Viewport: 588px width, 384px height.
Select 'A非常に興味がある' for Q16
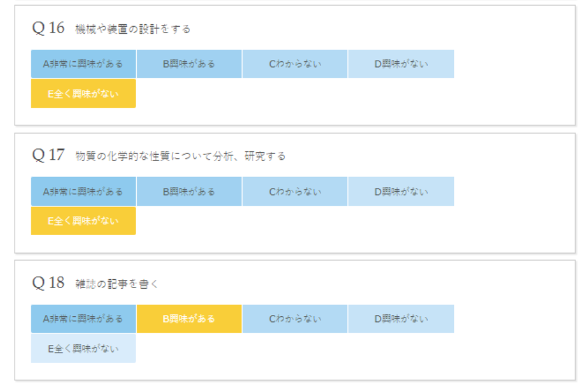(x=83, y=64)
